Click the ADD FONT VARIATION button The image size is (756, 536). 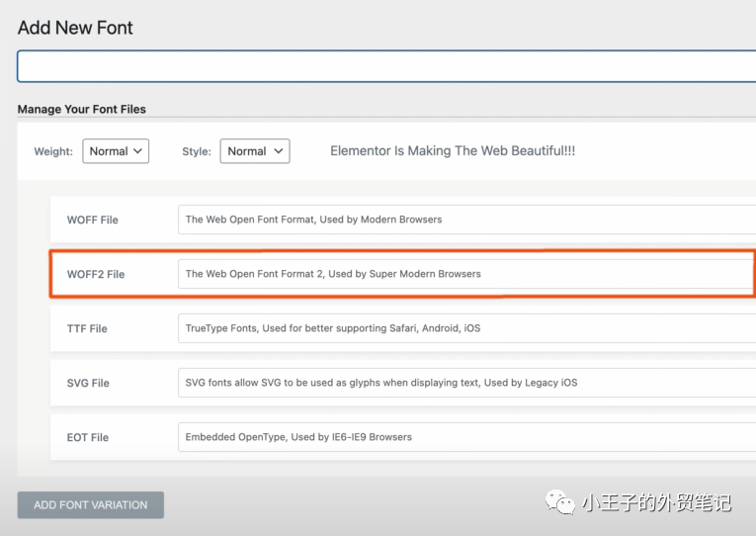tap(91, 505)
